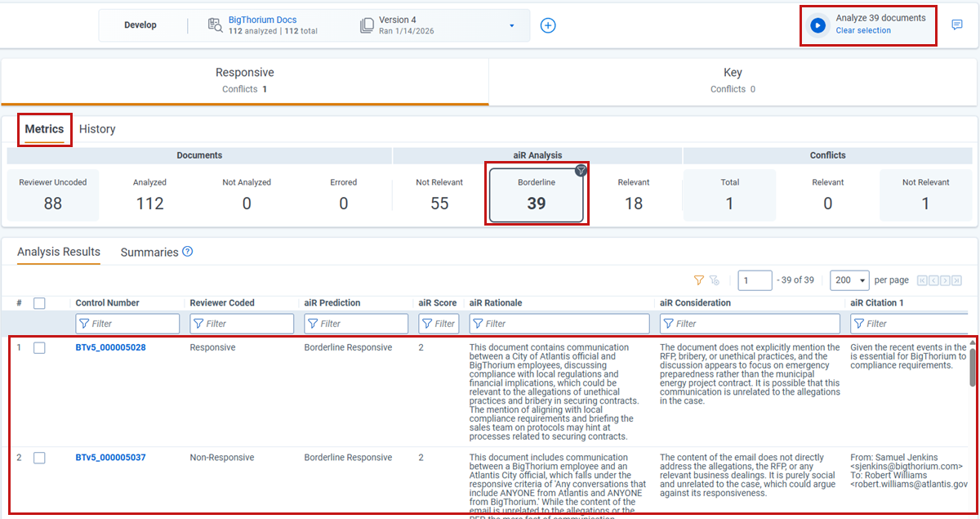Select the Conflicts Total 1 tile
This screenshot has width=980, height=519.
(730, 195)
